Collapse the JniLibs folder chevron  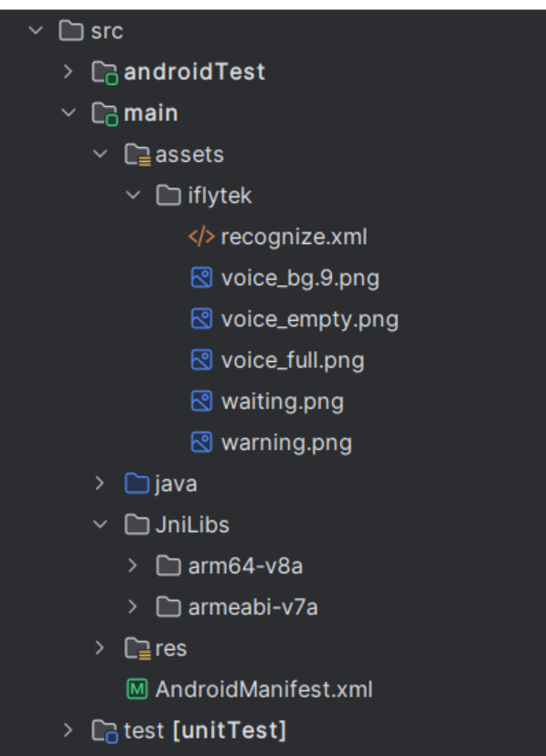click(101, 524)
